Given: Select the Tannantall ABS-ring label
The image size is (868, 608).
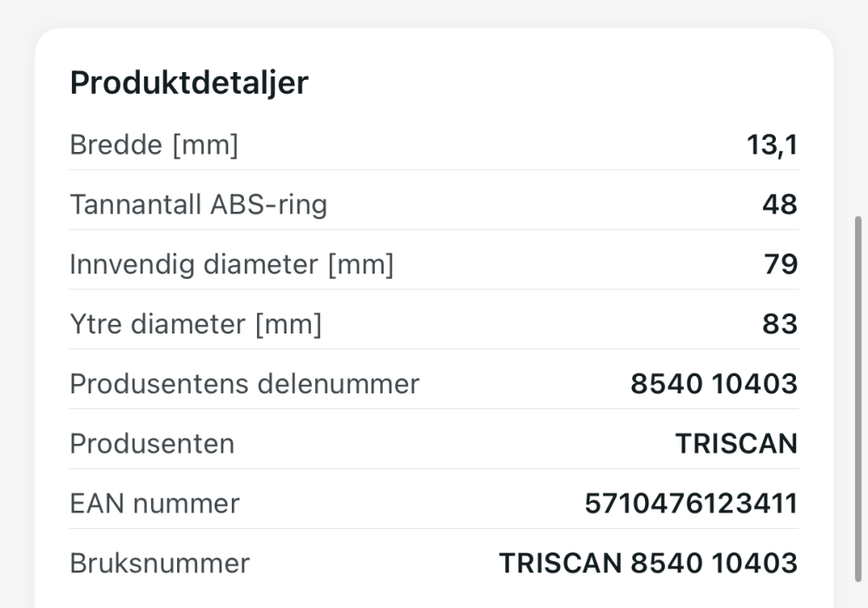Looking at the screenshot, I should pyautogui.click(x=199, y=204).
